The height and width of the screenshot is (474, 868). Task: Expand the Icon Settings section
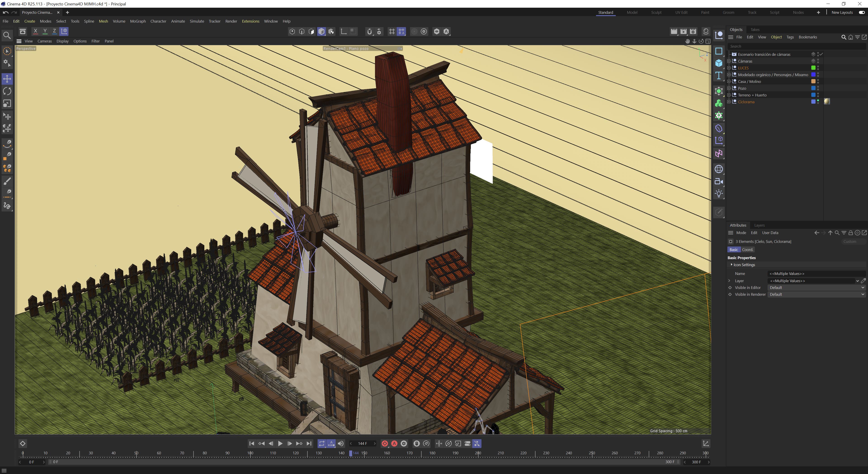coord(731,265)
